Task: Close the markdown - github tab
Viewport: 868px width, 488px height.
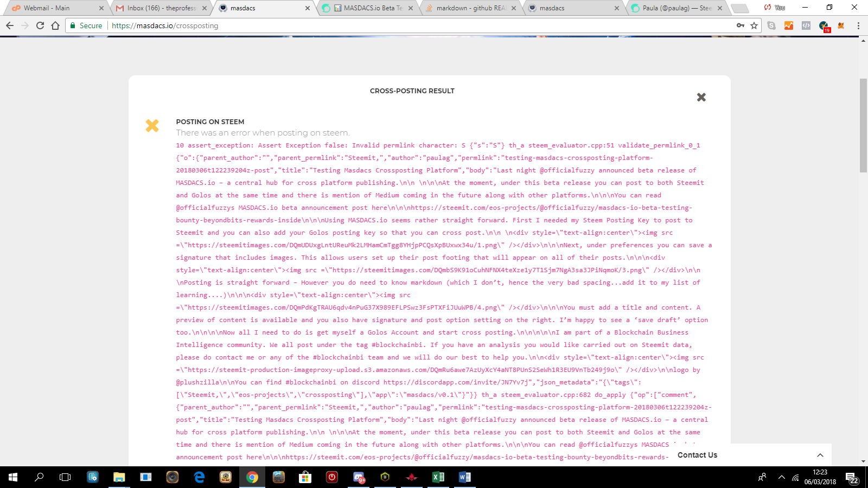Action: coord(514,8)
